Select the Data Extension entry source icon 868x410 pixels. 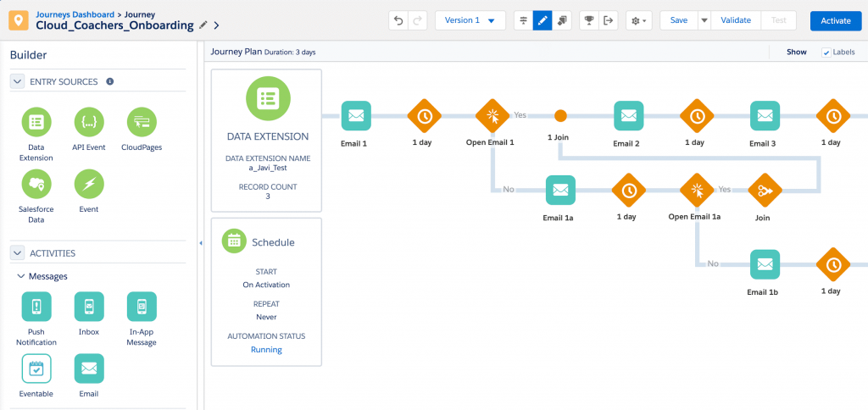tap(36, 122)
